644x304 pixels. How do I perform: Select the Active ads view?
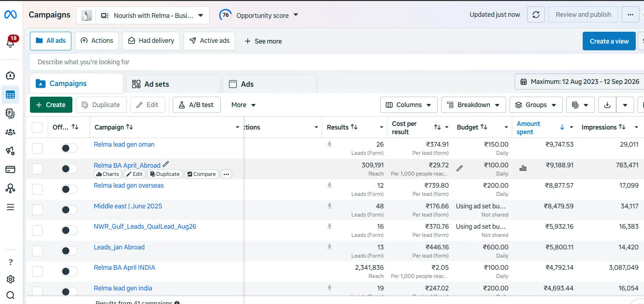(209, 41)
